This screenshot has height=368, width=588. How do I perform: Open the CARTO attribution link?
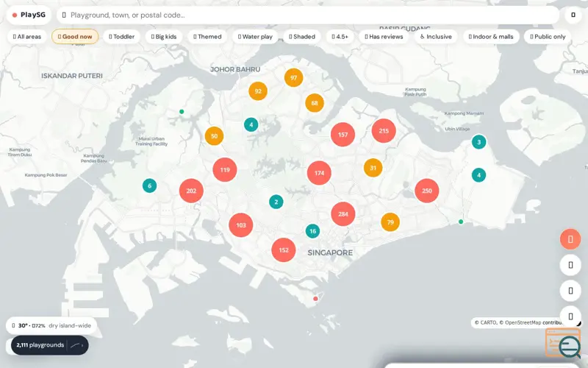(485, 322)
